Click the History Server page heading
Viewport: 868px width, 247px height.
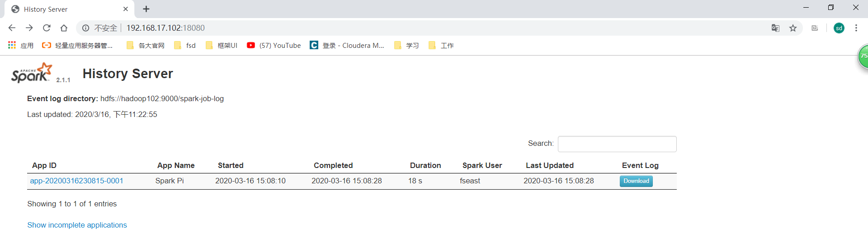point(128,73)
